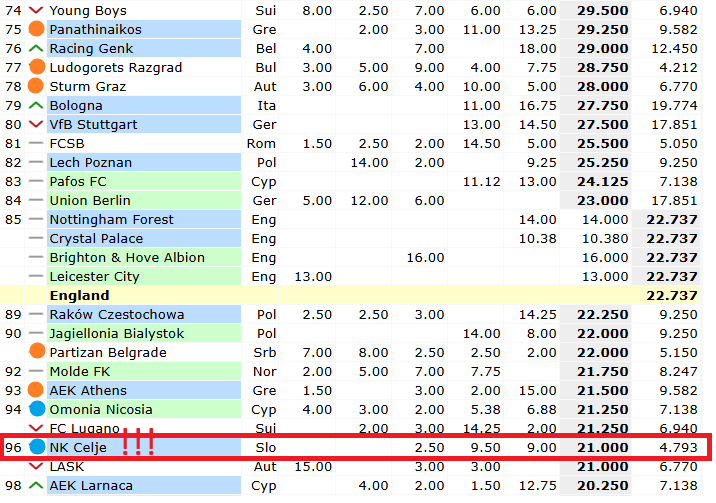This screenshot has width=716, height=503.
Task: Click the orange dot beside Panathinaikos
Action: pyautogui.click(x=36, y=29)
